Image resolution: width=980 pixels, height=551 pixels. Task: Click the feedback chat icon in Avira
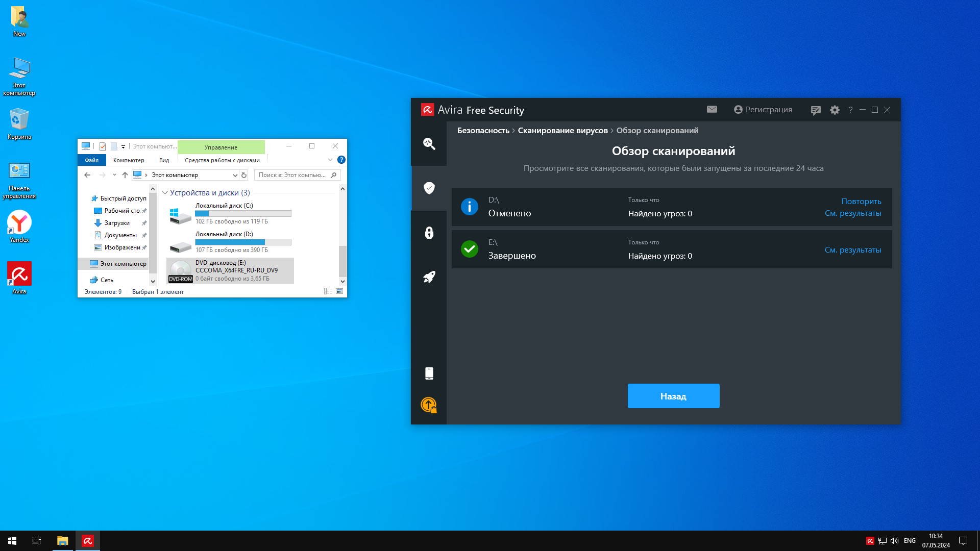pyautogui.click(x=816, y=110)
